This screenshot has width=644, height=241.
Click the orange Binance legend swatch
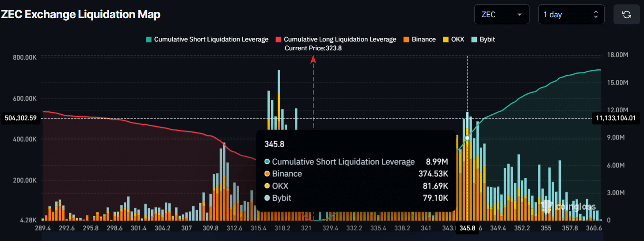click(x=406, y=39)
